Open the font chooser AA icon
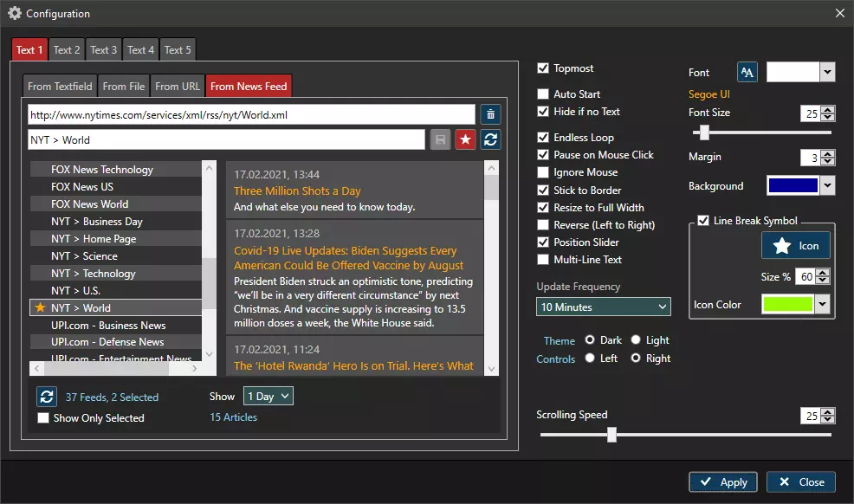The width and height of the screenshot is (854, 504). (x=747, y=72)
